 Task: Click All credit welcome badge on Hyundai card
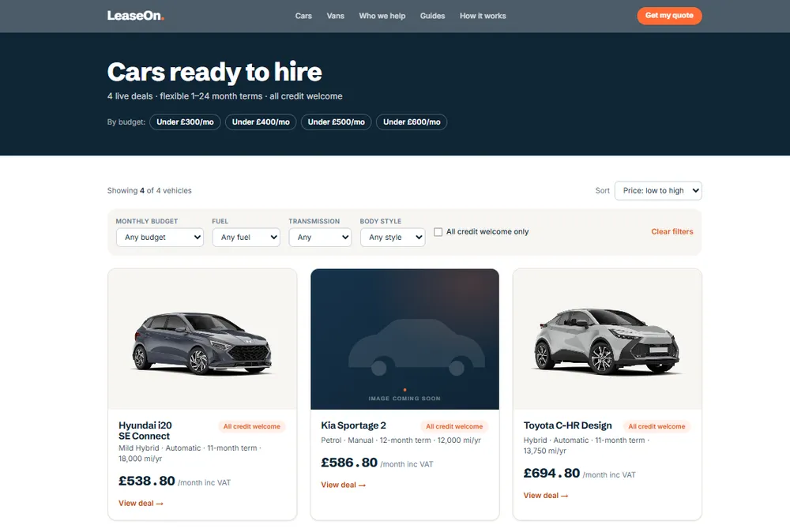tap(252, 426)
